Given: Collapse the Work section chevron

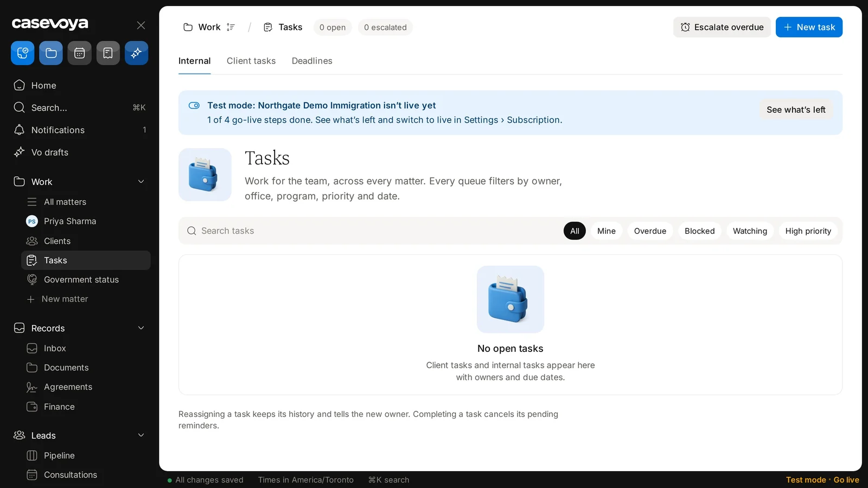Looking at the screenshot, I should tap(141, 182).
